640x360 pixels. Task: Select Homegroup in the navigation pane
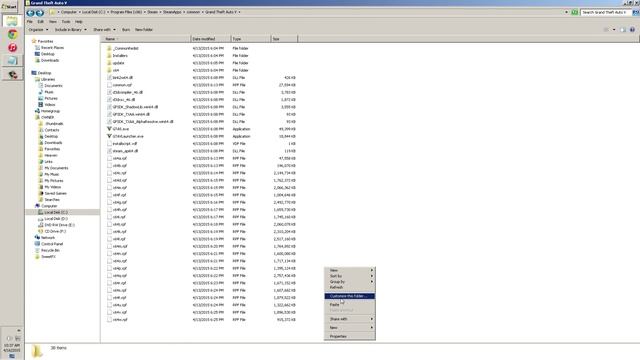coord(47,111)
